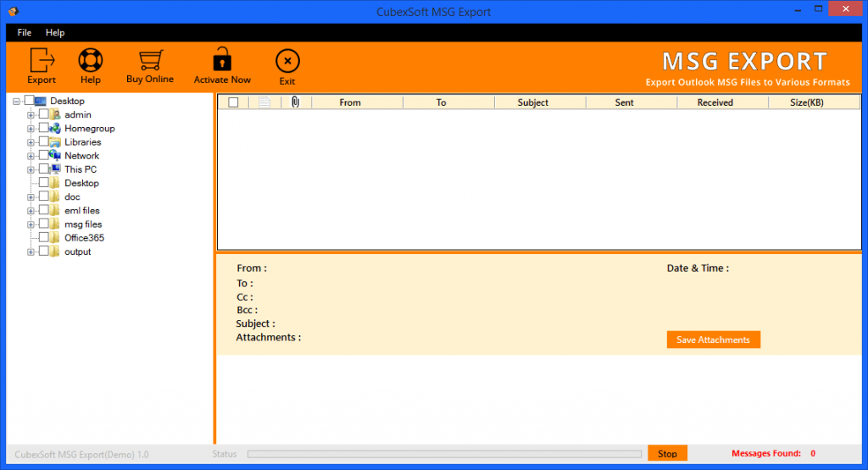The width and height of the screenshot is (868, 470).
Task: Check the msg files folder checkbox
Action: 44,224
